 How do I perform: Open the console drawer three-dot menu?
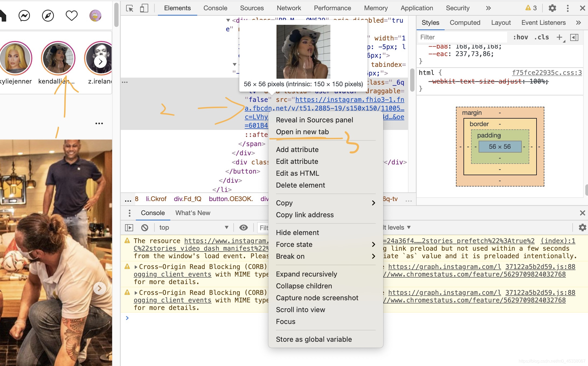tap(130, 213)
